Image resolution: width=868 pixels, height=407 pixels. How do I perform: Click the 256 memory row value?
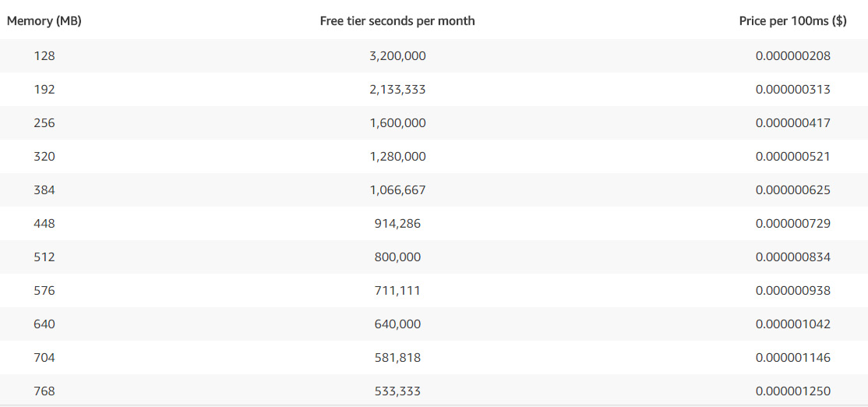45,123
